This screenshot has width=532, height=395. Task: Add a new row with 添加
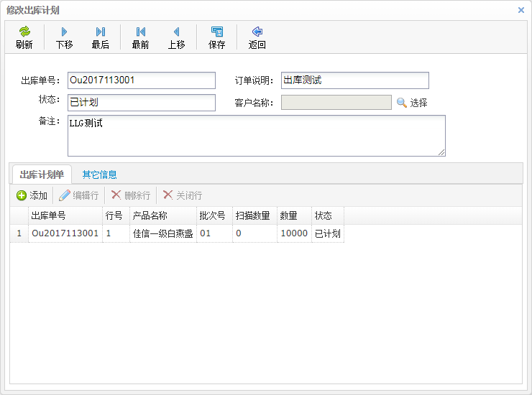click(32, 195)
